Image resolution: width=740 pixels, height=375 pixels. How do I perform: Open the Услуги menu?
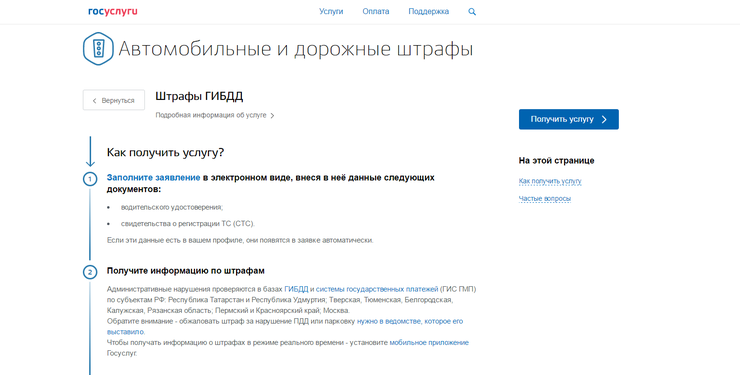tap(331, 11)
